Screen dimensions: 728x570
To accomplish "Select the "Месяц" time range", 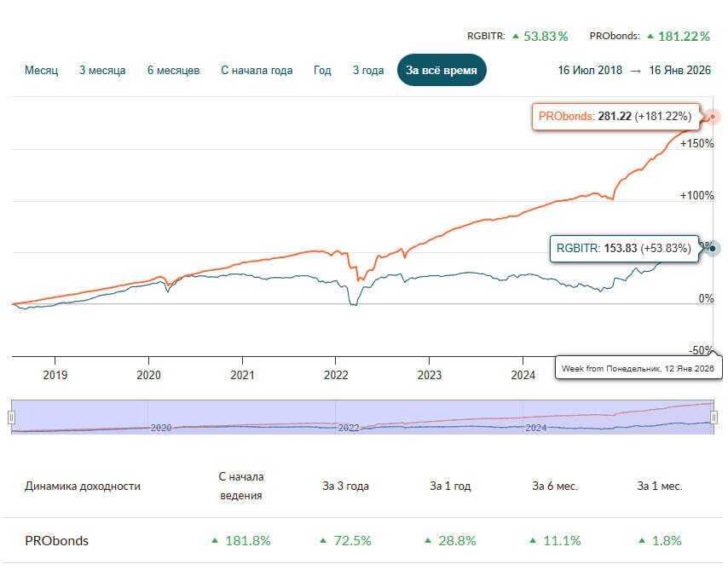I will point(41,71).
